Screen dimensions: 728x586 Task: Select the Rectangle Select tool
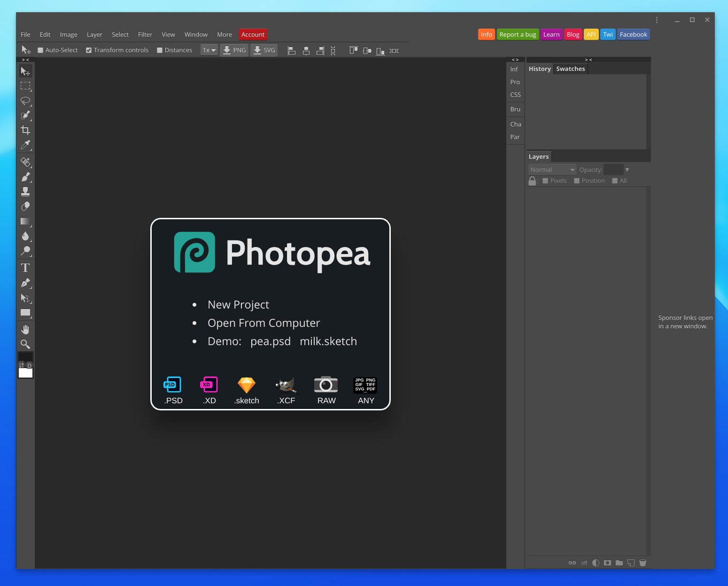click(x=25, y=86)
